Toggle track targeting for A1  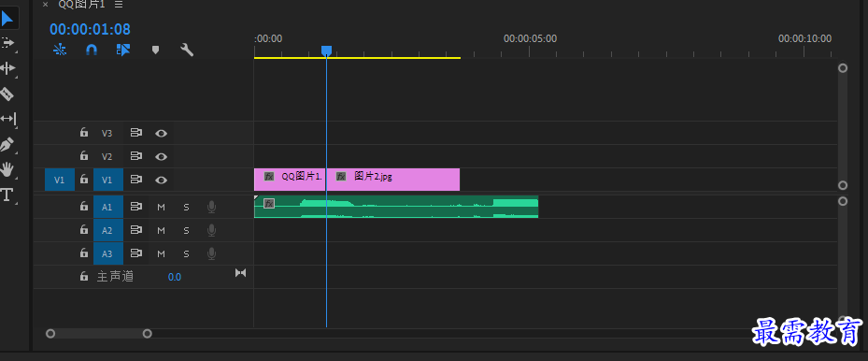(x=108, y=207)
